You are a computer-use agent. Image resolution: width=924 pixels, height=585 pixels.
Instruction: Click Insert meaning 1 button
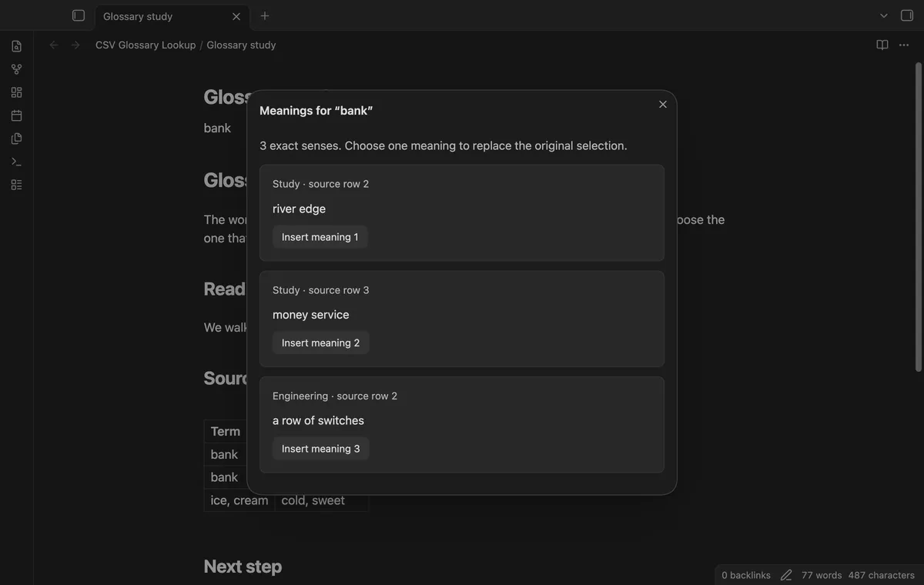point(320,237)
